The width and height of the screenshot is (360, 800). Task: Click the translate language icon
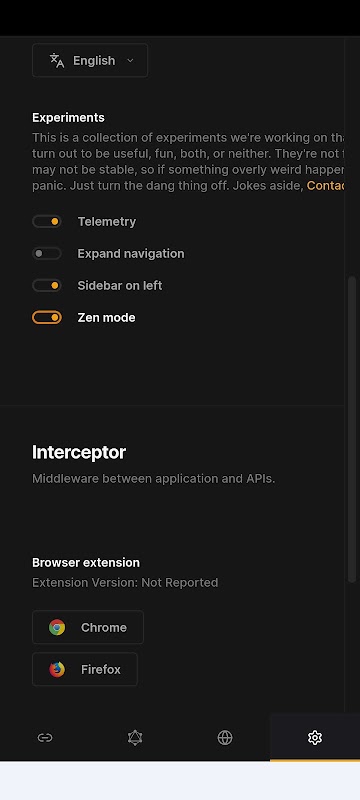coord(57,60)
